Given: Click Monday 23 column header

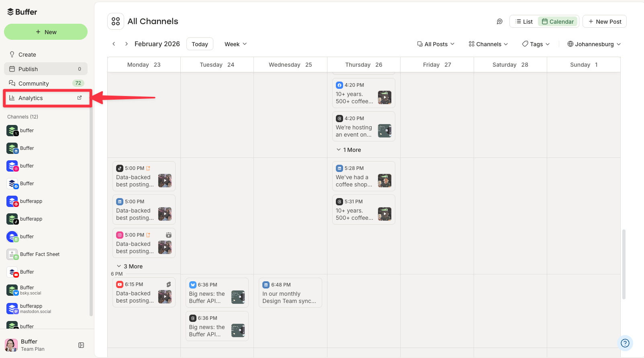Looking at the screenshot, I should (144, 65).
